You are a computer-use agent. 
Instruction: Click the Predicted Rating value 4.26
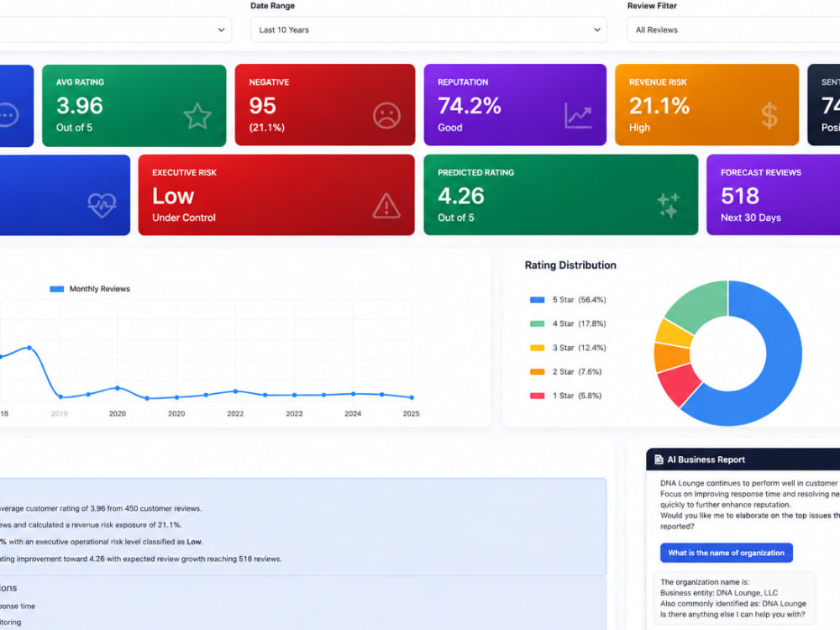[460, 196]
